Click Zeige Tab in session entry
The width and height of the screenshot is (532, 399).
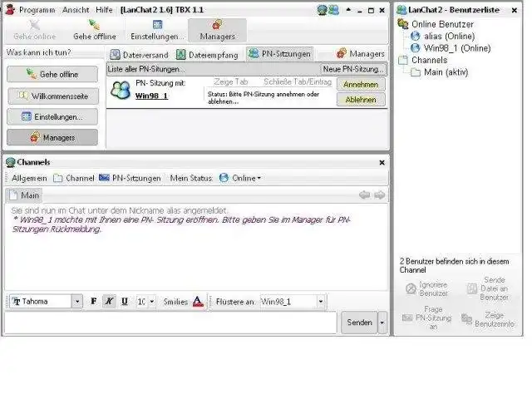(x=231, y=81)
